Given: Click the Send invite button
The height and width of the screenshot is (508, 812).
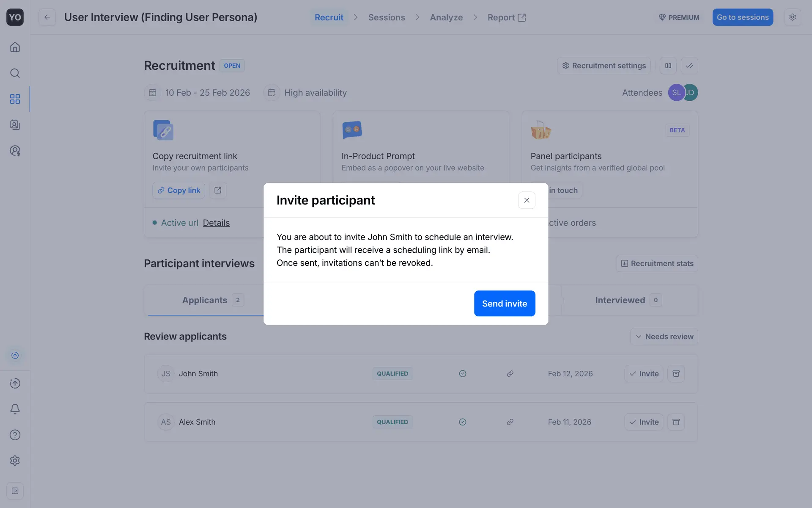Looking at the screenshot, I should click(x=504, y=304).
